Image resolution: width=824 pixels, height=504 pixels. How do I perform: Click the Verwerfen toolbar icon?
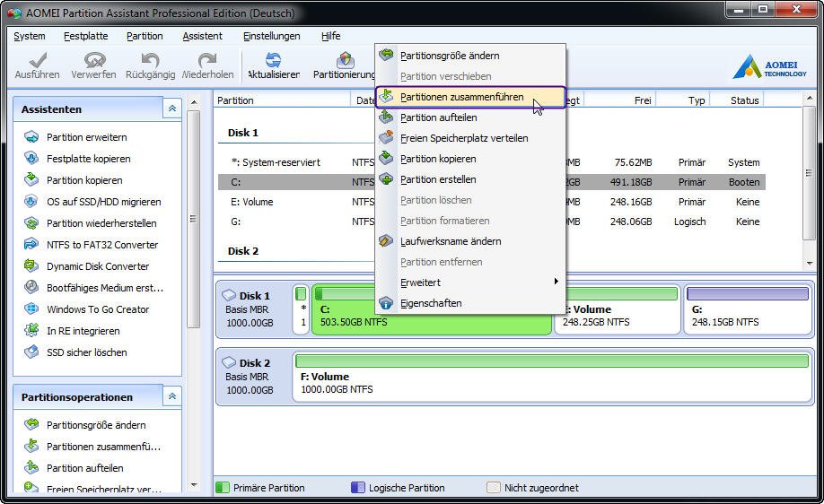[x=94, y=60]
